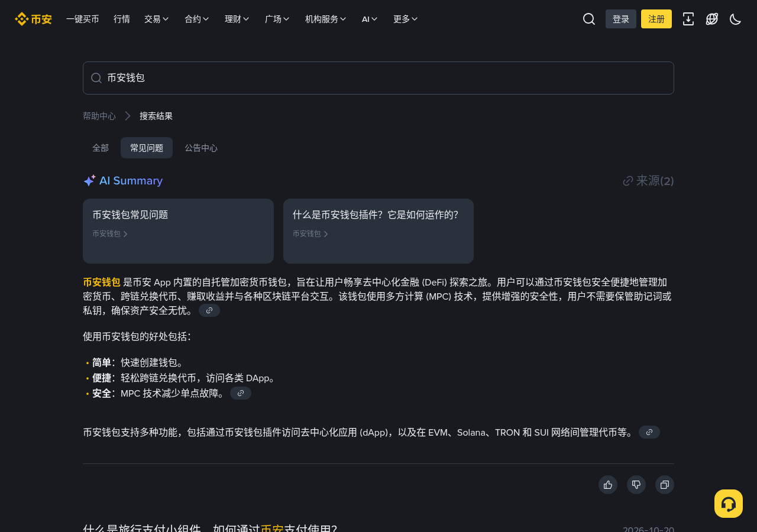This screenshot has height=532, width=757.
Task: Focus the search field containing 币安钱包
Action: [x=378, y=78]
